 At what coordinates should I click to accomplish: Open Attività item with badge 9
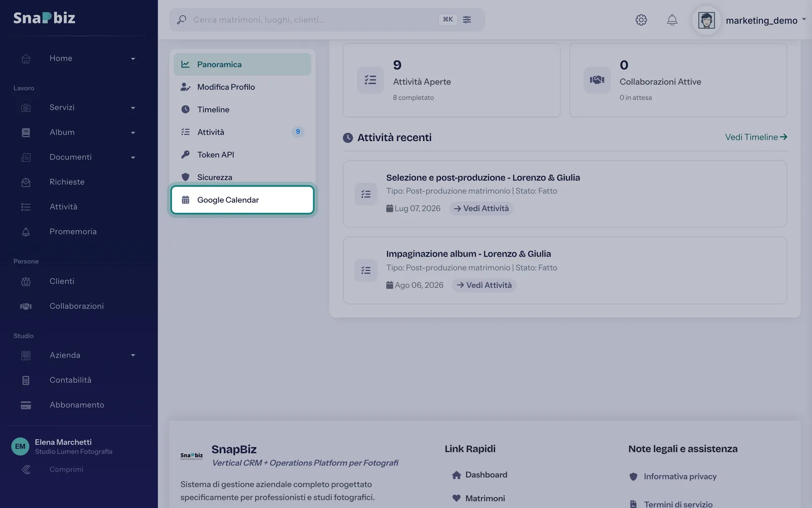point(242,132)
